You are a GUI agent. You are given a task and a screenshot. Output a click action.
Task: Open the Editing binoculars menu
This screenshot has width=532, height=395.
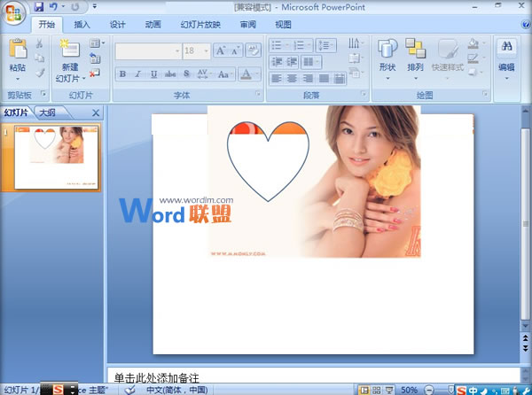click(506, 59)
